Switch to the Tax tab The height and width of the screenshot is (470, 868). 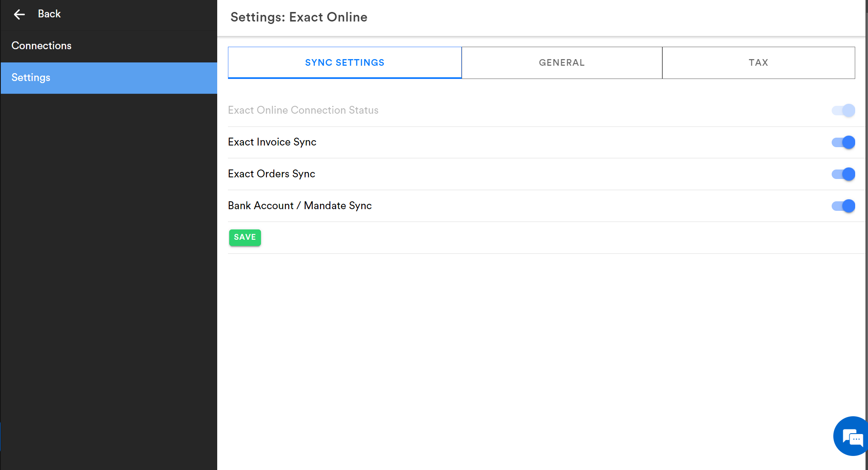pos(759,63)
